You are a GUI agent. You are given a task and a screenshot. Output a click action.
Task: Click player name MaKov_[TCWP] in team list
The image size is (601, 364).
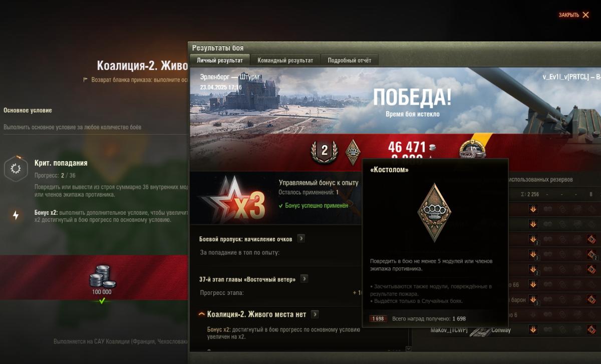coord(449,330)
